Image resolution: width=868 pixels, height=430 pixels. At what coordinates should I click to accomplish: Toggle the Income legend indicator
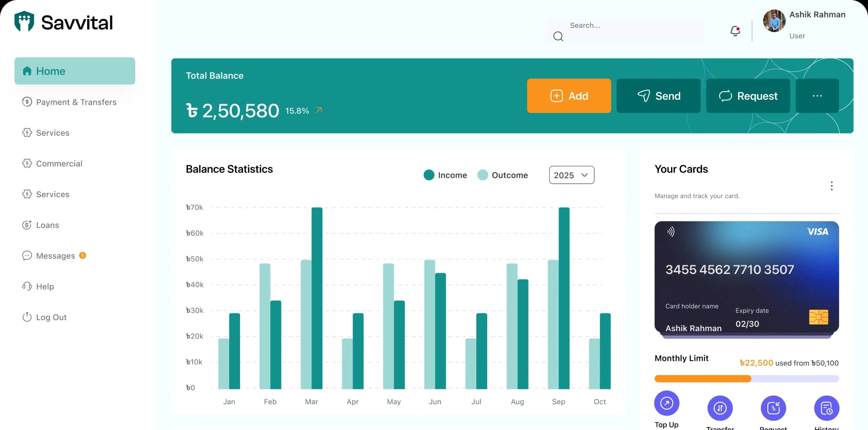429,175
